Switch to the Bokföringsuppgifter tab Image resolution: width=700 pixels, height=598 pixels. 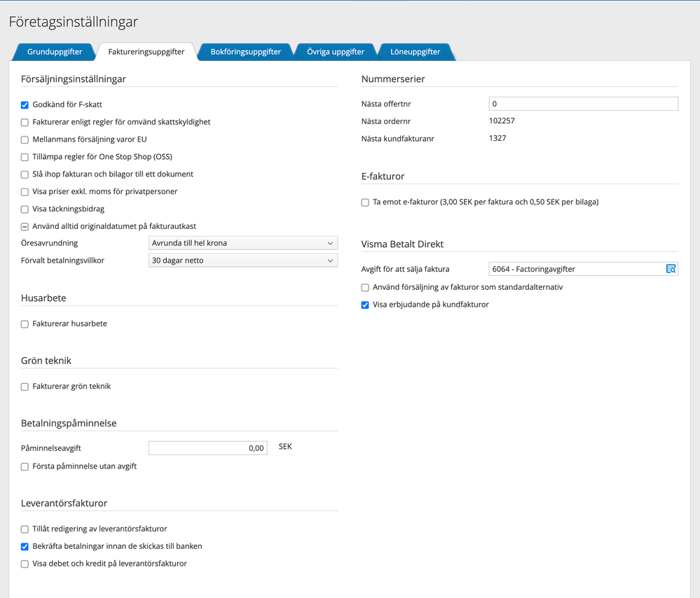tap(245, 52)
